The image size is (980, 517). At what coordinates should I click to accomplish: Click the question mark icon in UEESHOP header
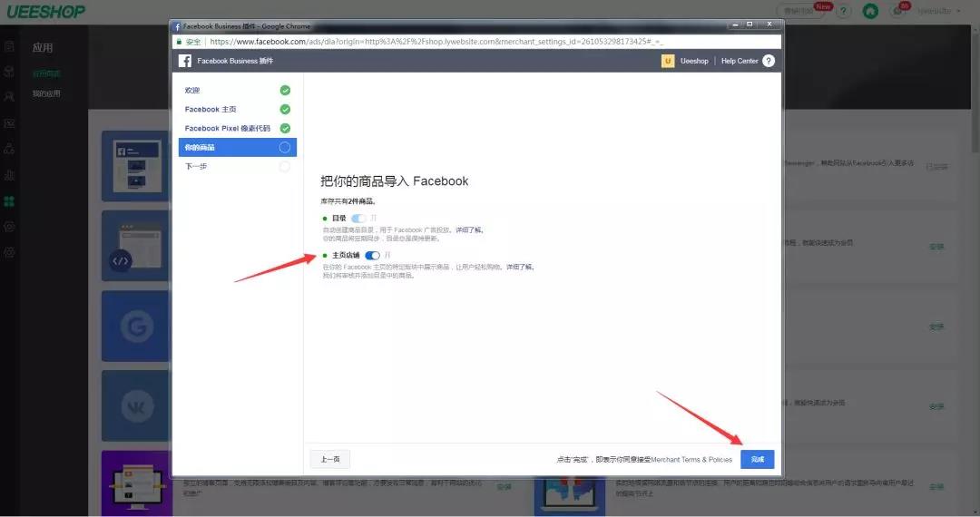[843, 11]
